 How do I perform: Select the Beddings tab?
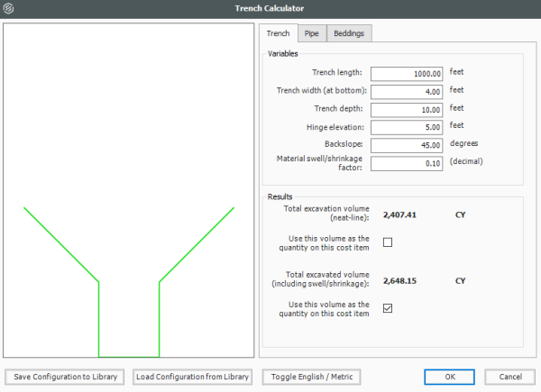tap(349, 33)
